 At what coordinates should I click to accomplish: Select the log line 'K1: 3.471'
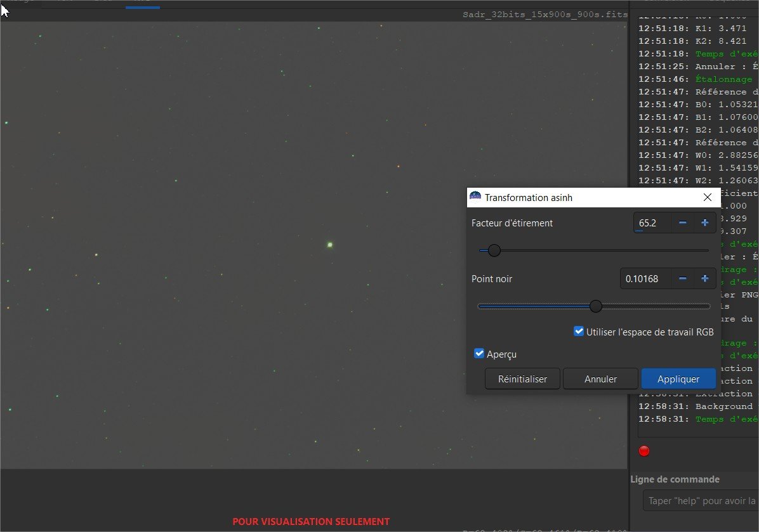692,29
